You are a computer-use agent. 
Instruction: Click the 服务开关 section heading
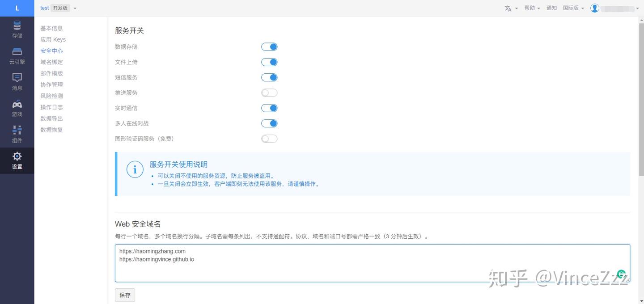[x=129, y=30]
